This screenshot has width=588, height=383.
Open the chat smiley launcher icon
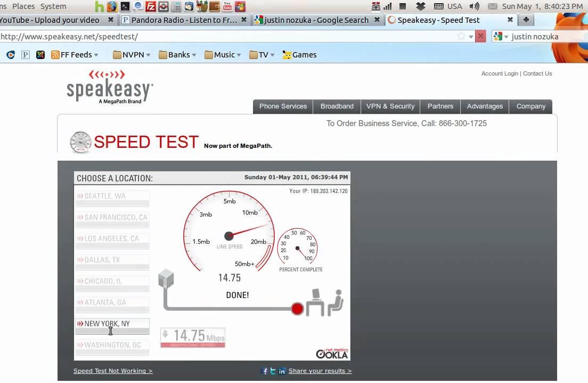(x=138, y=6)
